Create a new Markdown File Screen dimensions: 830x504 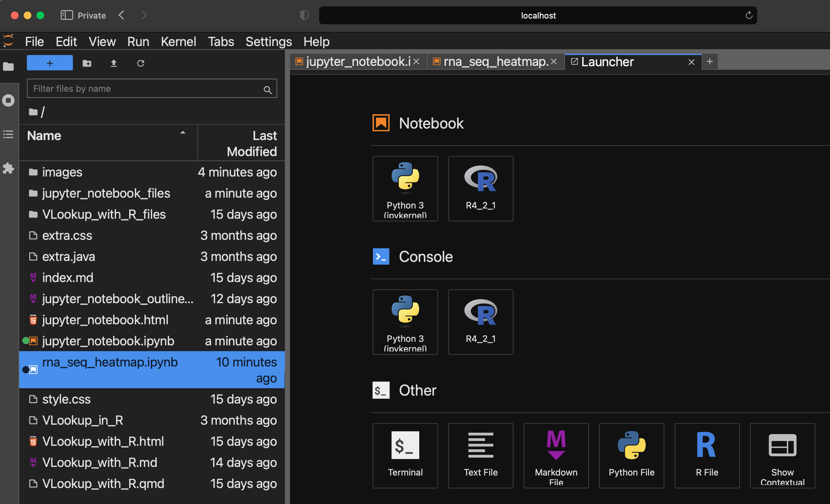pos(556,455)
